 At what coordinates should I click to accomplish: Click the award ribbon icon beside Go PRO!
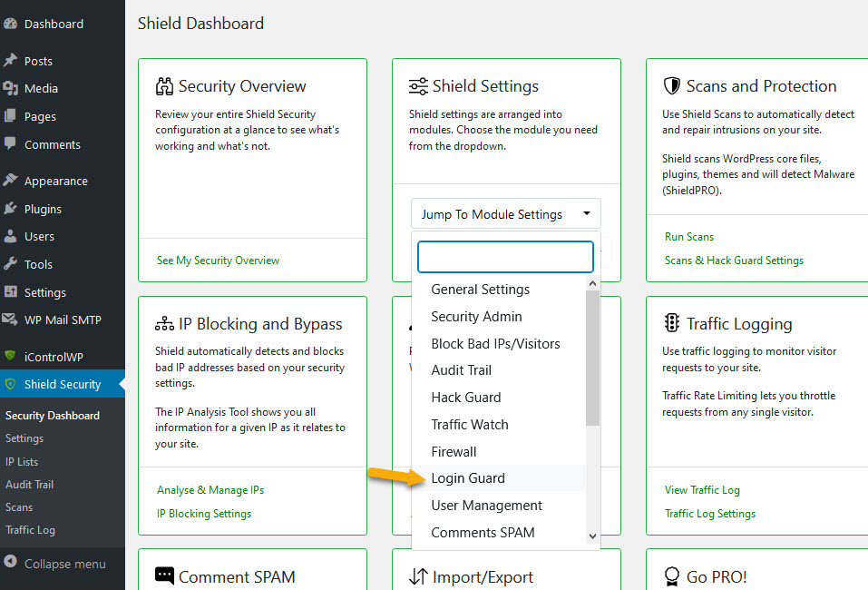672,576
